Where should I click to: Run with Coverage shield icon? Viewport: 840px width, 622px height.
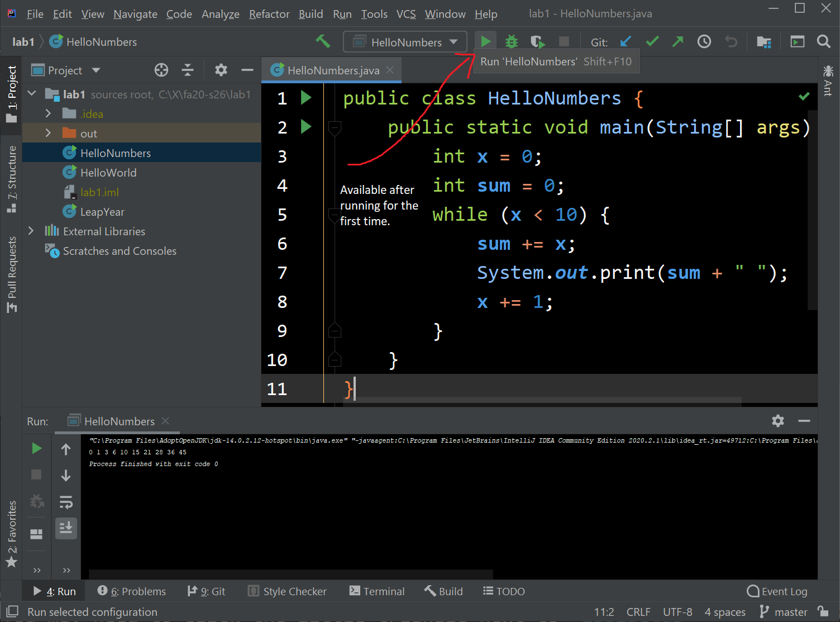coord(537,41)
